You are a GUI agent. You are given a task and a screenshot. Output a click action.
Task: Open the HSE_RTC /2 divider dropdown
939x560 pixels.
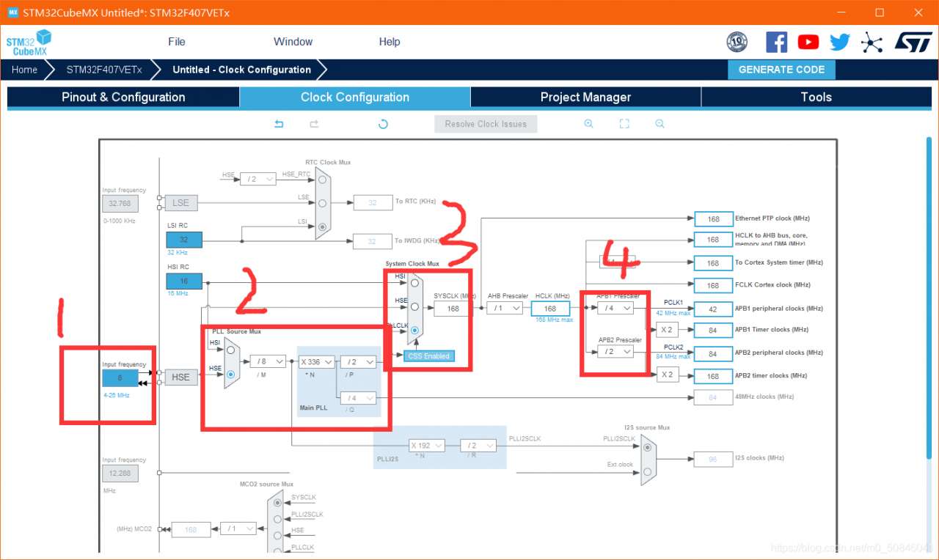coord(257,179)
